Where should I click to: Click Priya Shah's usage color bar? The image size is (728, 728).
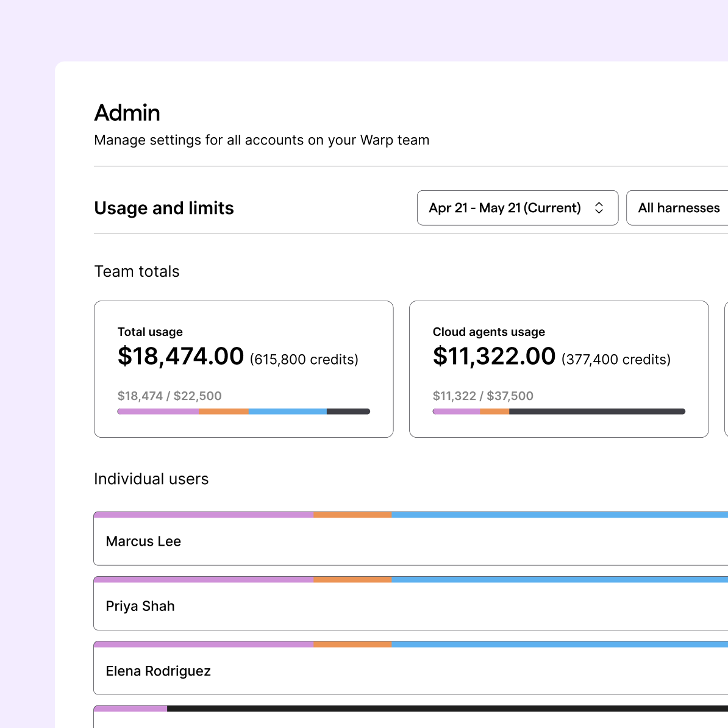coord(411,579)
